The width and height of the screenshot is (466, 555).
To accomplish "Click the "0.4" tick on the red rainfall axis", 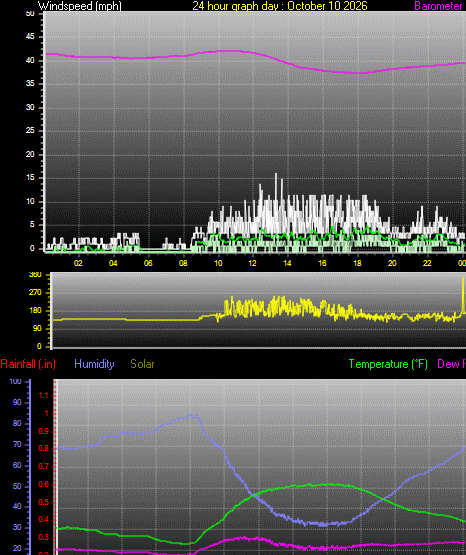I will (x=43, y=520).
